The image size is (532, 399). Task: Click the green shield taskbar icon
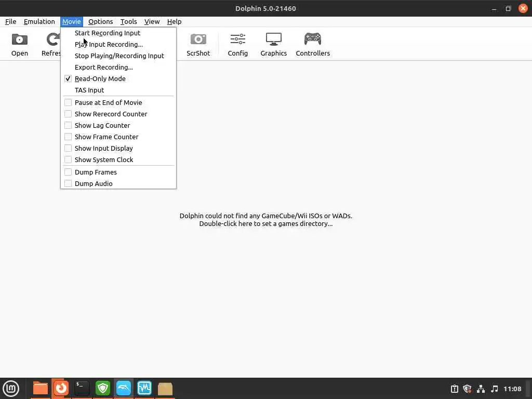(x=103, y=389)
